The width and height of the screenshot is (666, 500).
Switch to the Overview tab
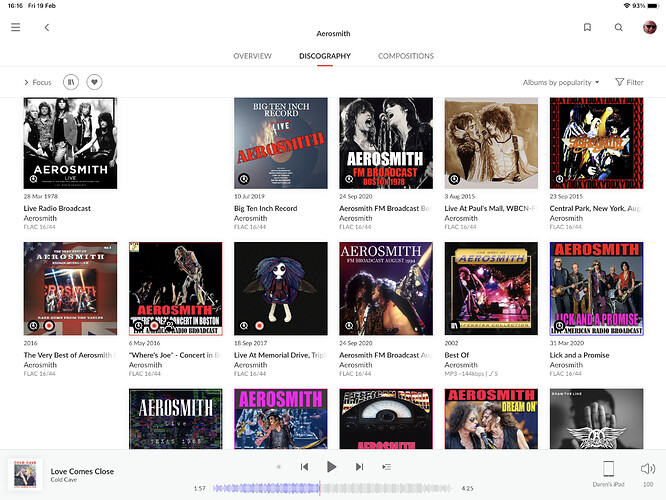pos(252,56)
